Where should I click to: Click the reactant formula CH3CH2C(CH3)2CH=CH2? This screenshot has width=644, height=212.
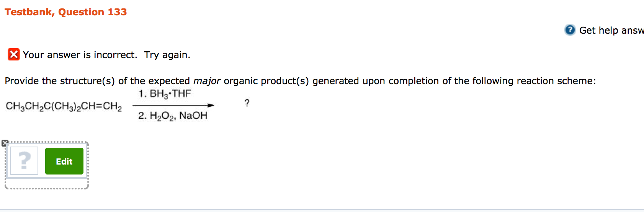pos(64,106)
